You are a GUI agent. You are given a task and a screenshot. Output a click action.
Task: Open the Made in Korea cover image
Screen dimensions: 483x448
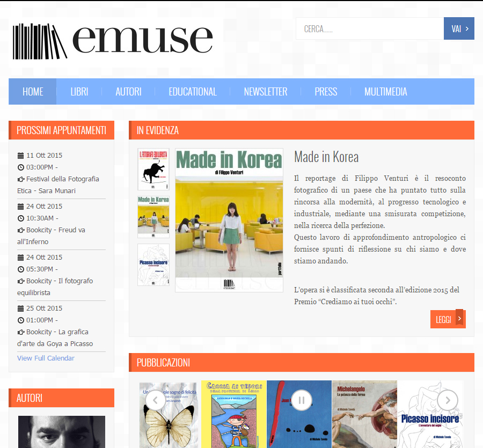click(x=229, y=220)
